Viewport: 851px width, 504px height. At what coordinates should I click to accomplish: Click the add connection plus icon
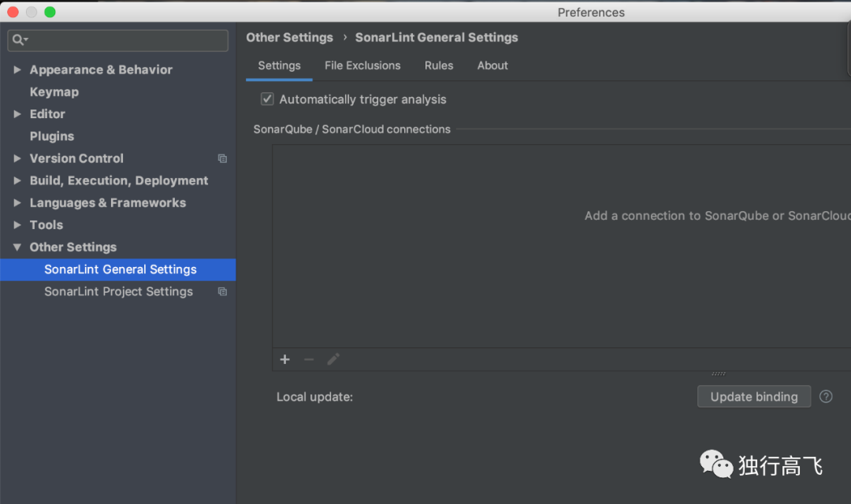tap(284, 360)
